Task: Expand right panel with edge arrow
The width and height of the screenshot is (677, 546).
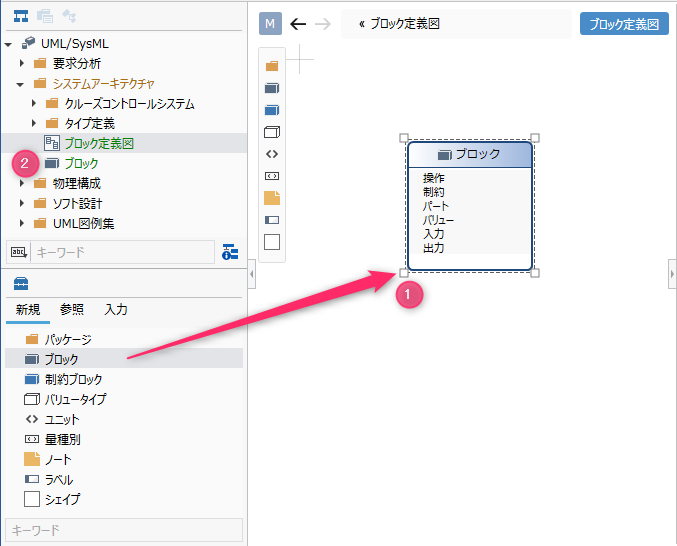Action: coord(672,274)
